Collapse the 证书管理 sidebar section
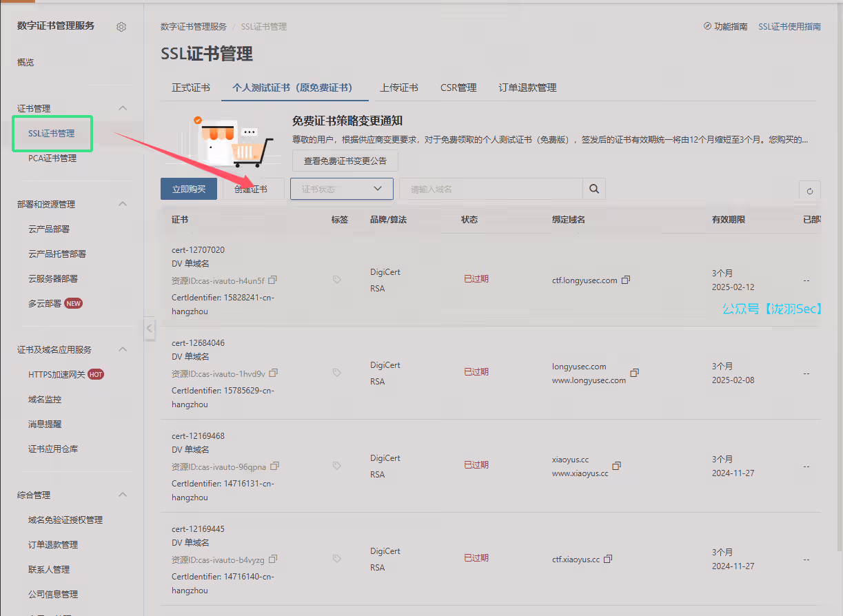This screenshot has height=616, width=843. point(123,108)
